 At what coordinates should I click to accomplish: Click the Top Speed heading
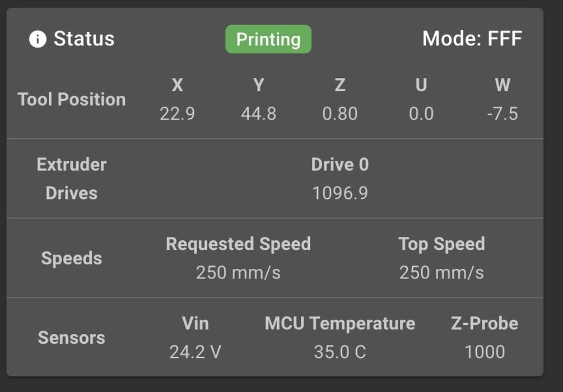click(x=441, y=244)
